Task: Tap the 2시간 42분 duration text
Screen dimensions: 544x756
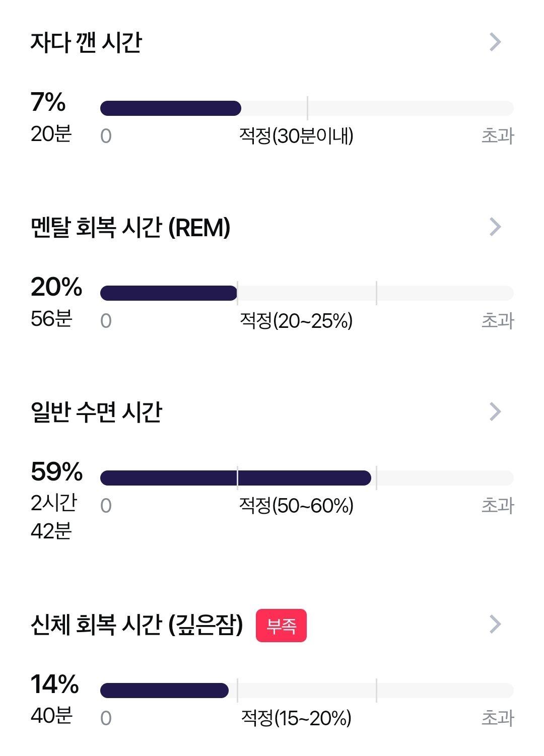Action: (x=54, y=517)
